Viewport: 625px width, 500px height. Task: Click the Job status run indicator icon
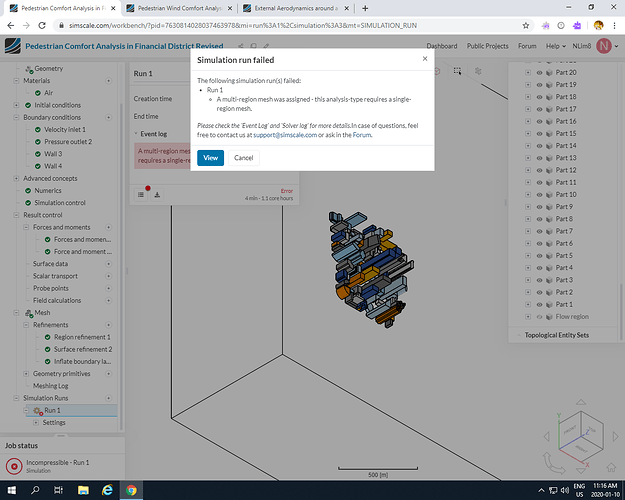(14, 466)
